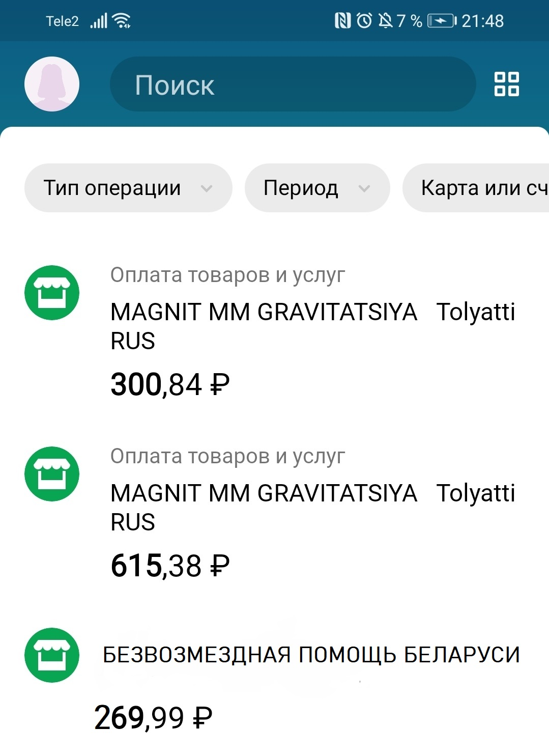Tap the store icon for 300,84 ₽ payment
Image resolution: width=549 pixels, height=756 pixels.
pyautogui.click(x=52, y=293)
